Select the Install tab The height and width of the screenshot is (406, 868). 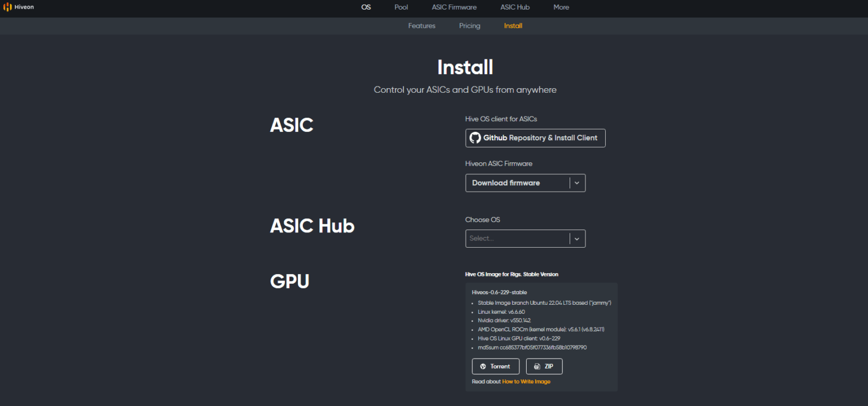pos(513,26)
